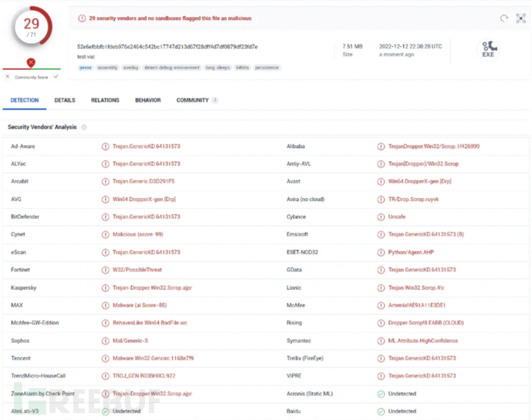The width and height of the screenshot is (532, 420).
Task: Click the 2022-12-12 analysis timestamp
Action: pos(410,46)
